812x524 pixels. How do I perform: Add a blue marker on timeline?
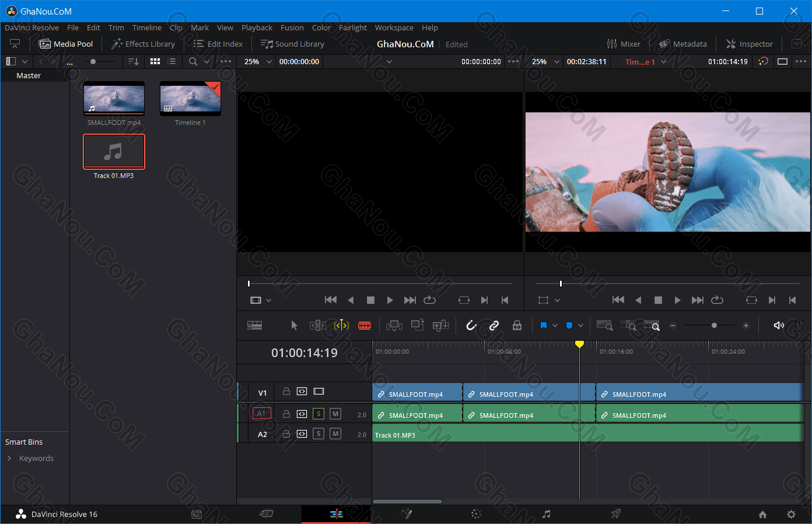(x=569, y=326)
